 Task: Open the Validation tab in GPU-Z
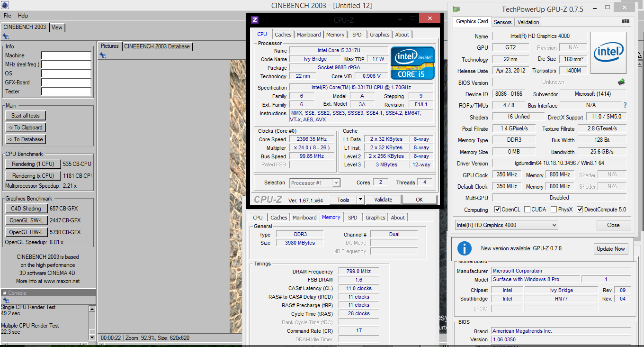[528, 22]
